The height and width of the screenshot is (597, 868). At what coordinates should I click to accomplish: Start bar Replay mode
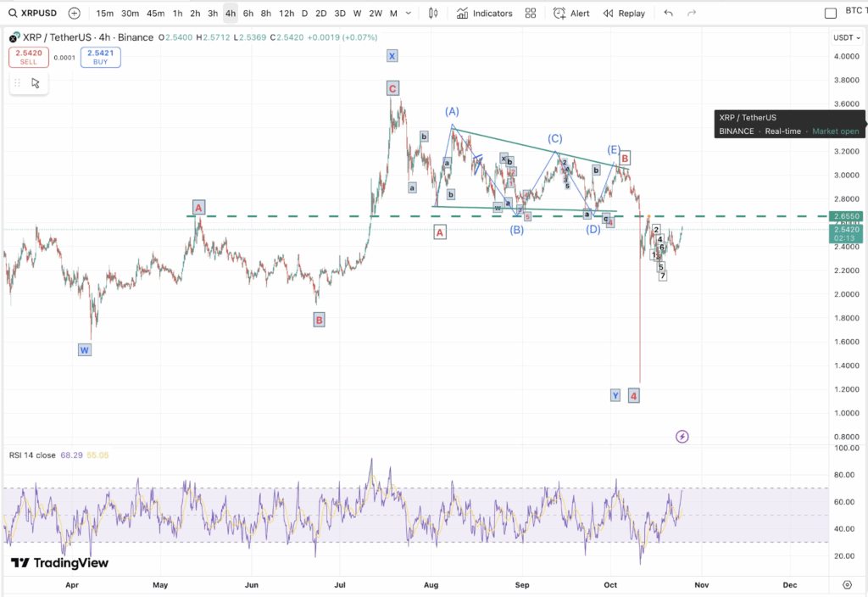coord(624,13)
